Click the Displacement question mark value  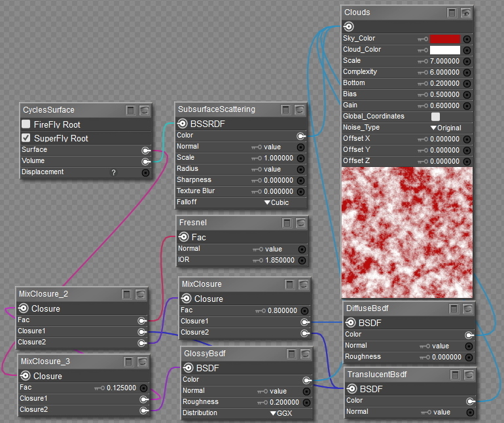pyautogui.click(x=113, y=172)
